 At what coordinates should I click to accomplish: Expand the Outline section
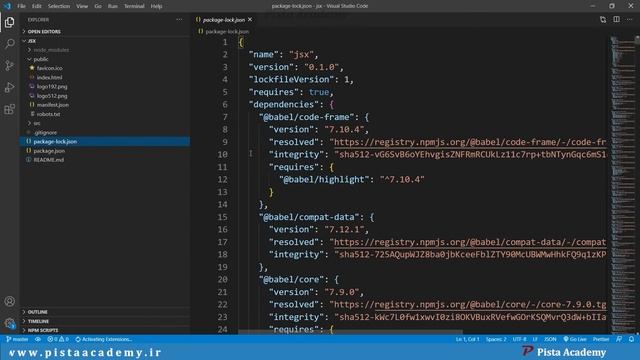38,312
